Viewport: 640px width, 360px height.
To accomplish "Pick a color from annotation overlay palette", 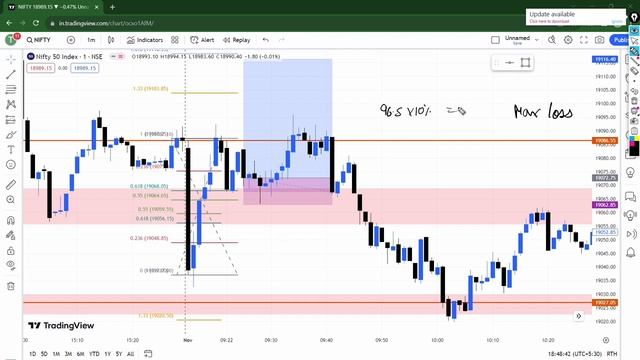I will point(634,147).
